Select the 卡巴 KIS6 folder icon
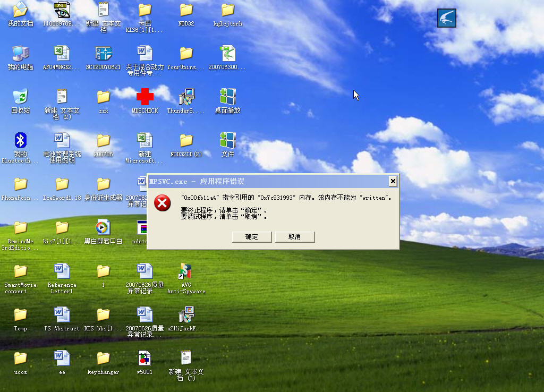Viewport: 544px width, 392px height. click(144, 18)
